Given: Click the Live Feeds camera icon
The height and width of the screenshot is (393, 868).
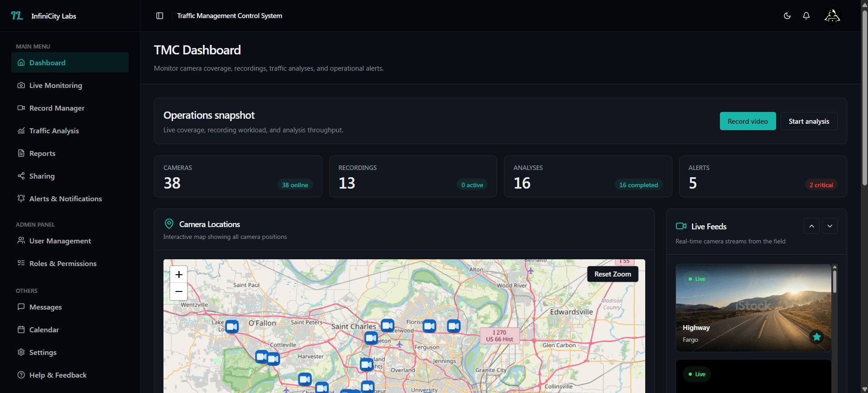Looking at the screenshot, I should [x=681, y=226].
